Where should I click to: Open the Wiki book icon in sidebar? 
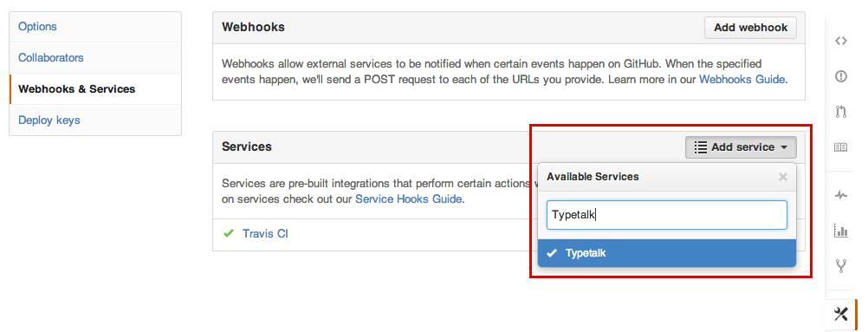[841, 147]
